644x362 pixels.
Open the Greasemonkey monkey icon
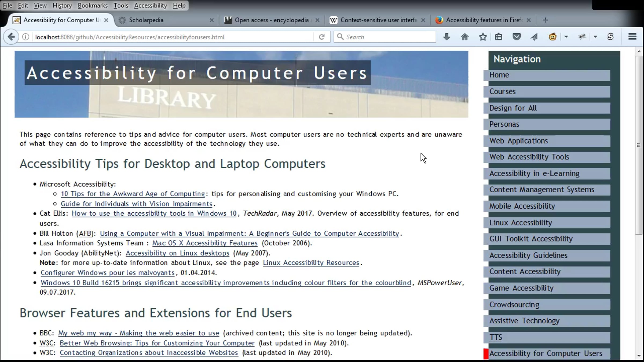click(552, 37)
